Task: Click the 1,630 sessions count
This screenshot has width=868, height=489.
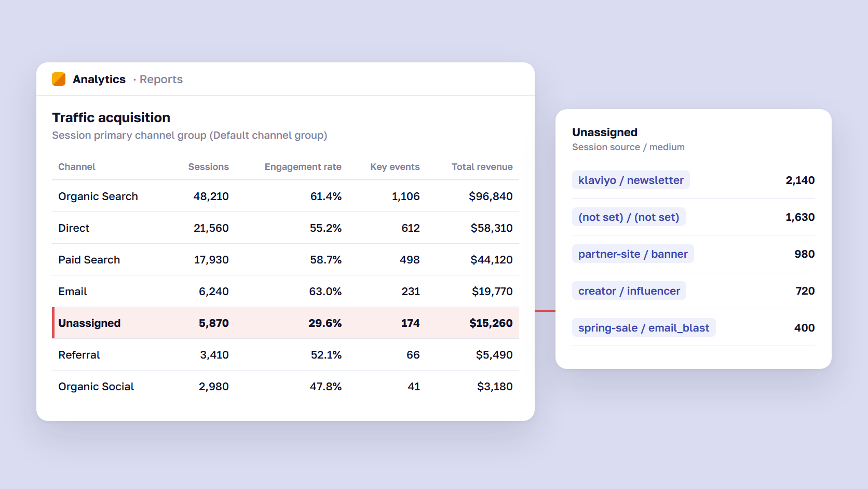Action: [800, 217]
